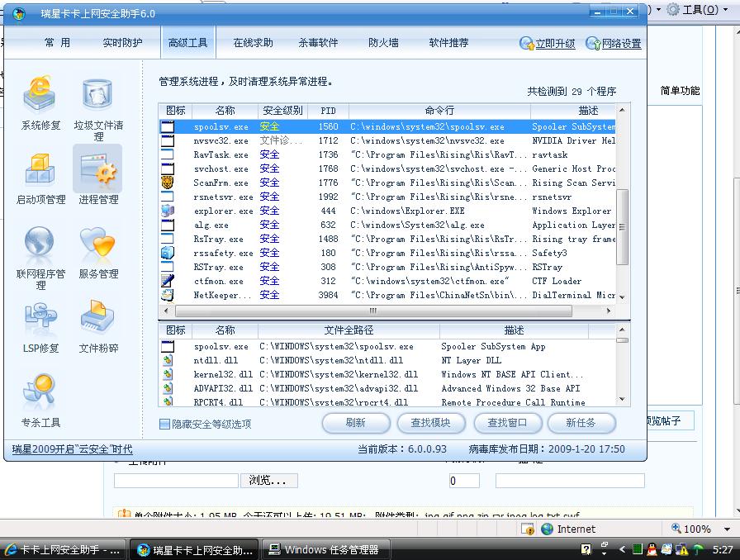The height and width of the screenshot is (560, 740).
Task: Switch to the 软件推荐 tab
Action: 448,42
